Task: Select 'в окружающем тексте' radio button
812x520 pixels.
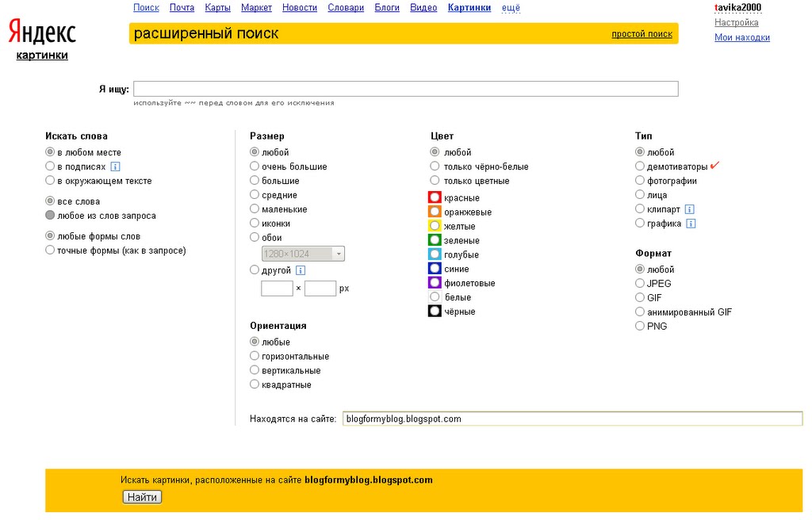Action: [x=50, y=180]
